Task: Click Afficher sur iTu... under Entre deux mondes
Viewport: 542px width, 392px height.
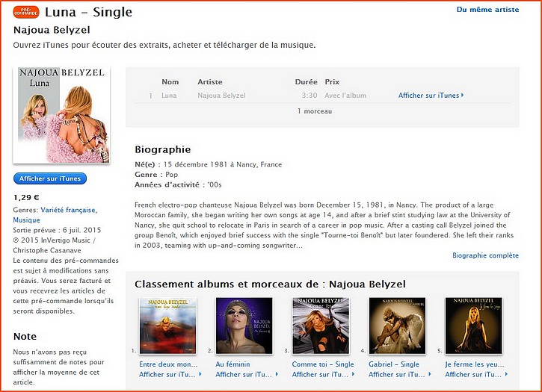Action: tap(170, 374)
